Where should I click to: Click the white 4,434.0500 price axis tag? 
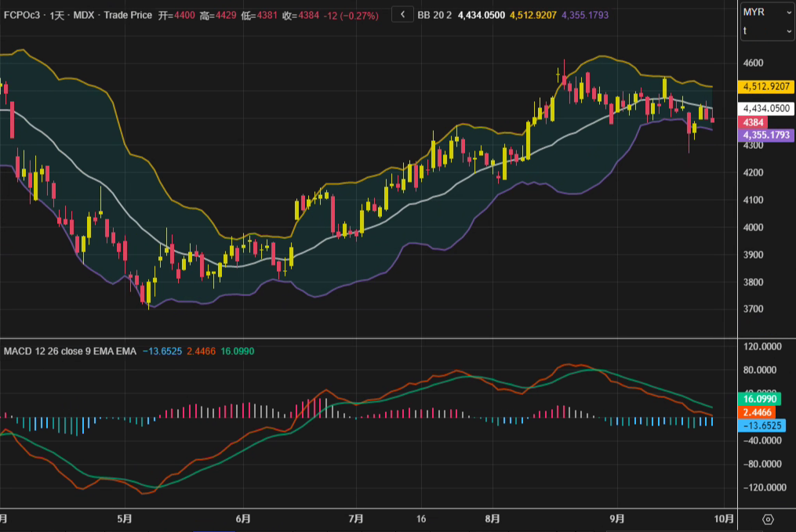pos(765,108)
